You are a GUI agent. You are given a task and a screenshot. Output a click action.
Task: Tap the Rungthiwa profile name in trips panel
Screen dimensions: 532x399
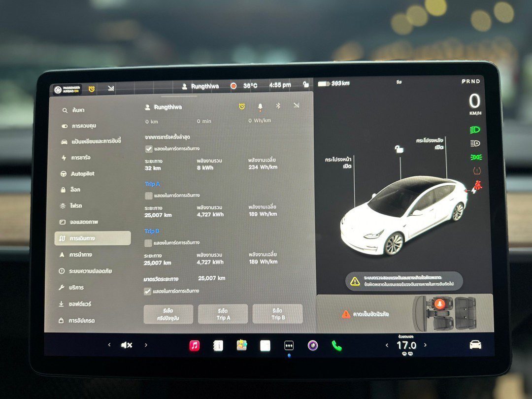coord(168,107)
